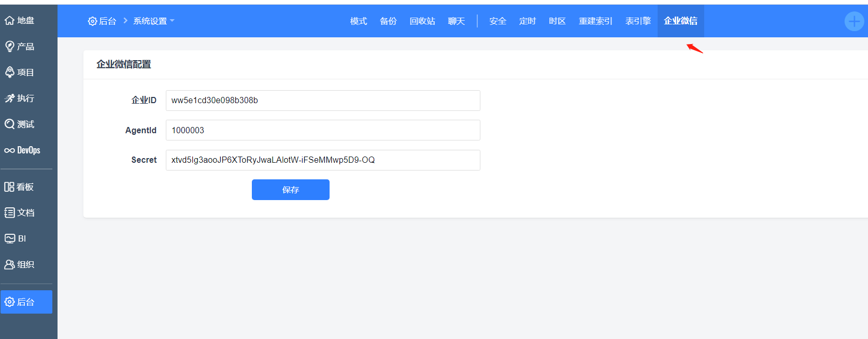Select the 重建索引 tab
868x339 pixels.
coord(596,21)
